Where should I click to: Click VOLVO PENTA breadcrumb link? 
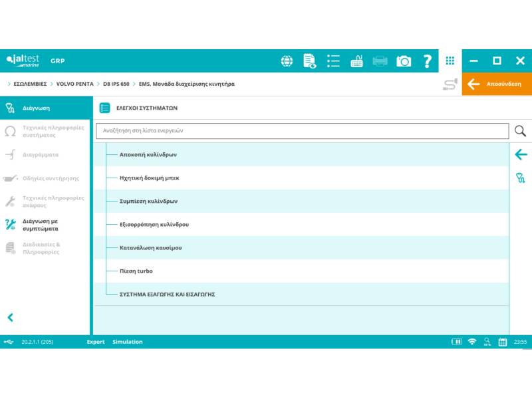(x=74, y=84)
